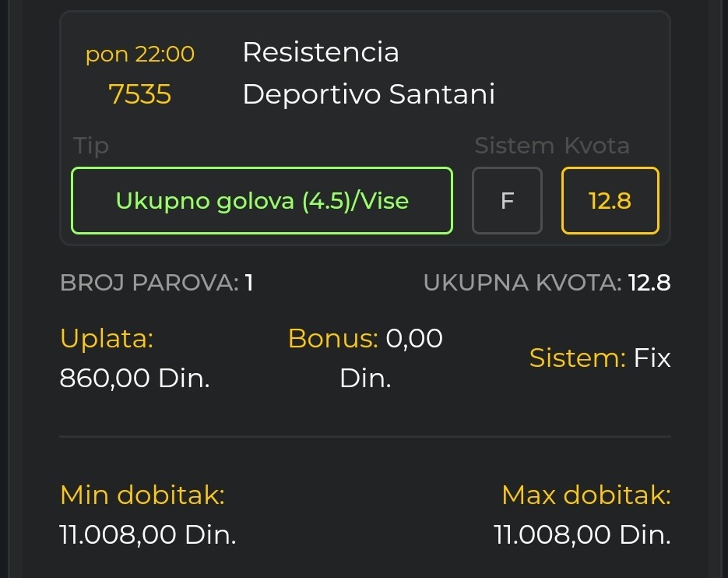The image size is (728, 578).
Task: Click the Max dobitak label
Action: (x=586, y=495)
